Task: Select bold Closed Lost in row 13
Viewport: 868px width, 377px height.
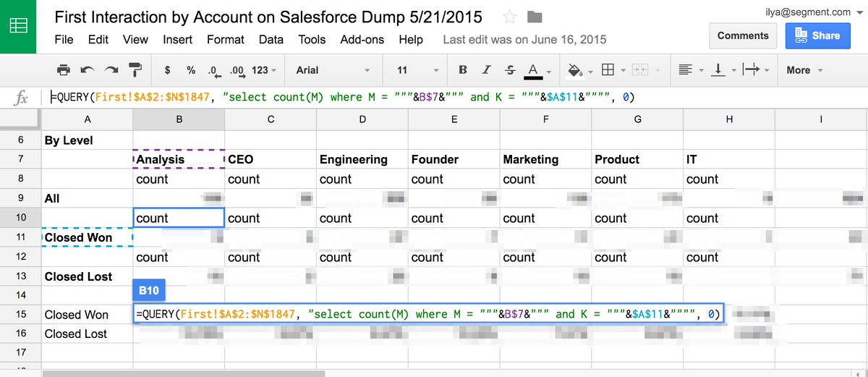Action: (87, 276)
